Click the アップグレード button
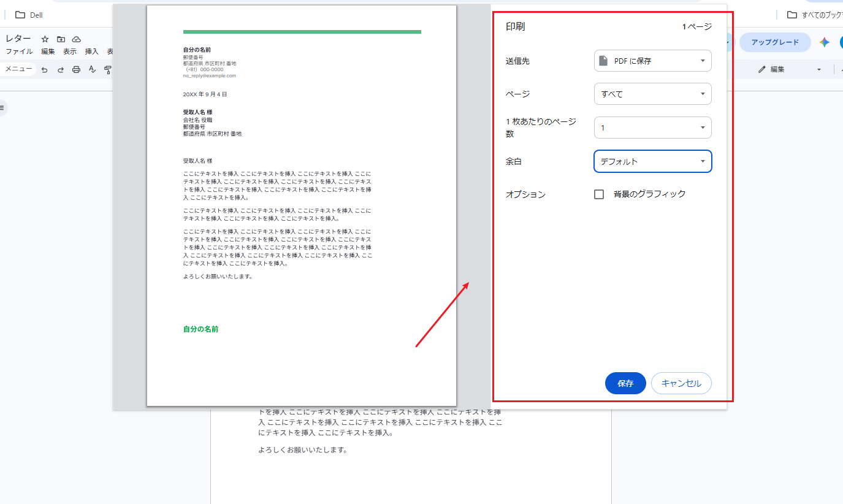The width and height of the screenshot is (843, 504). click(x=775, y=42)
